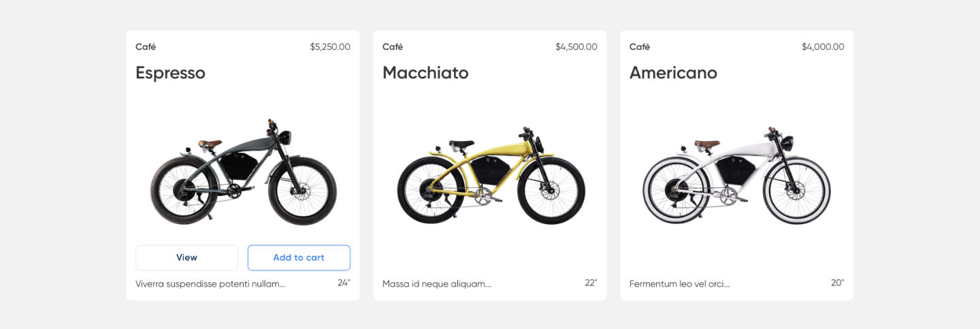Click the View button on Espresso card
980x329 pixels.
[x=186, y=257]
